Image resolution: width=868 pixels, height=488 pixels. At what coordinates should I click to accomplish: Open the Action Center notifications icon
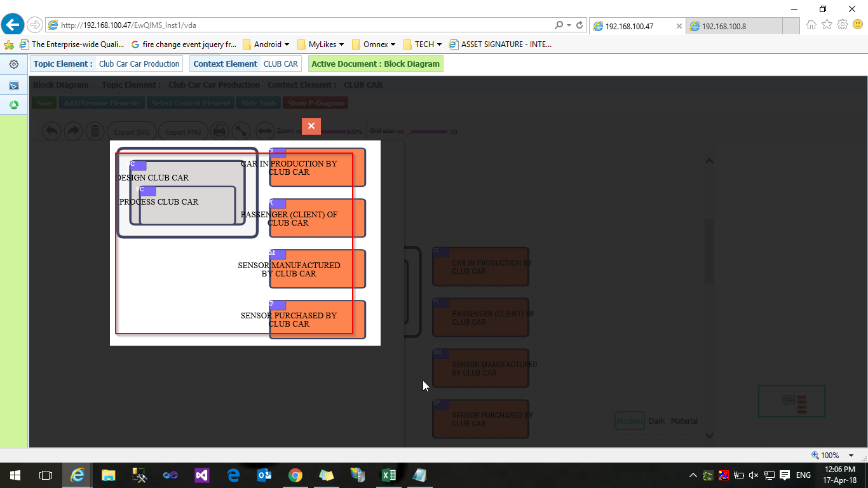785,475
